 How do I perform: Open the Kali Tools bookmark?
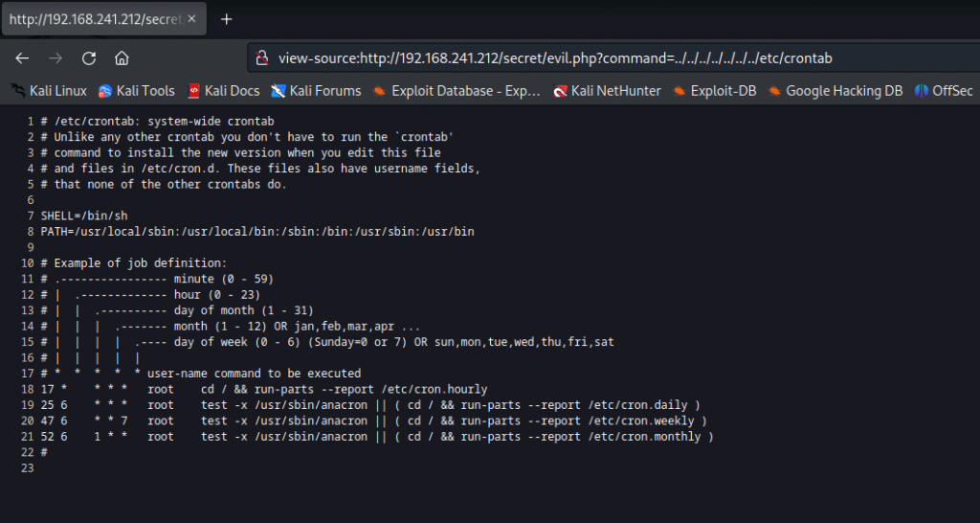click(x=137, y=91)
